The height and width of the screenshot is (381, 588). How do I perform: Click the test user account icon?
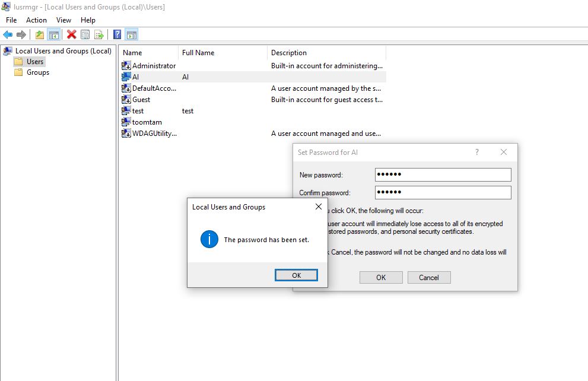[x=126, y=110]
